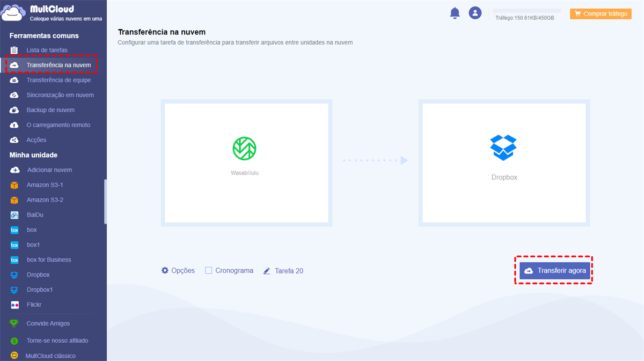Image resolution: width=644 pixels, height=361 pixels.
Task: Click the box1 drive icon
Action: tap(14, 245)
